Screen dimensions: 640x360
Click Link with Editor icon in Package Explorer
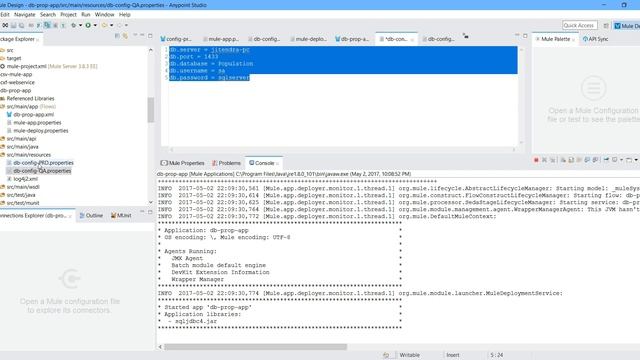[x=125, y=36]
